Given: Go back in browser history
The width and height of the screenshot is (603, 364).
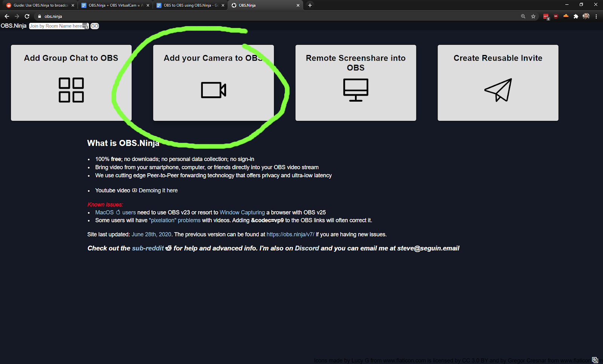Looking at the screenshot, I should [x=7, y=16].
